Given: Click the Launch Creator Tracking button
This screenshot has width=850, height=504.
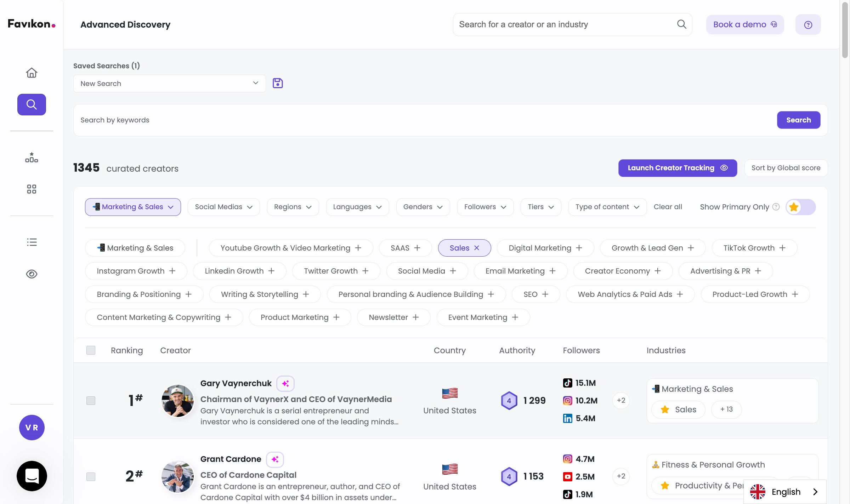Looking at the screenshot, I should click(x=677, y=168).
